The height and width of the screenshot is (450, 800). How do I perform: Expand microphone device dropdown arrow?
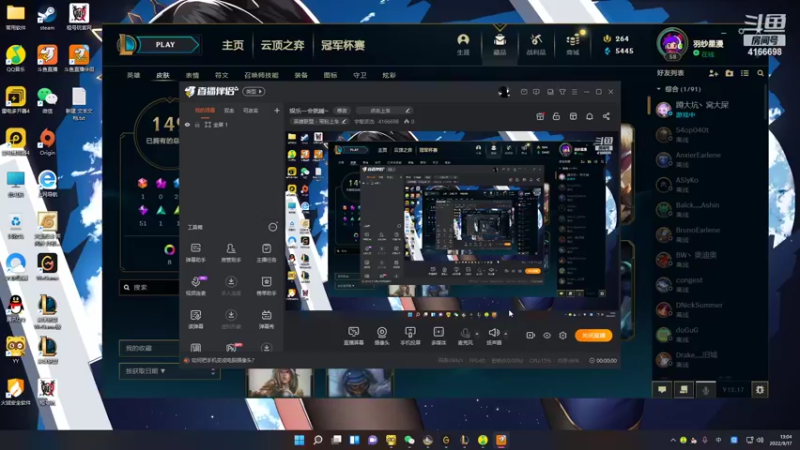477,334
